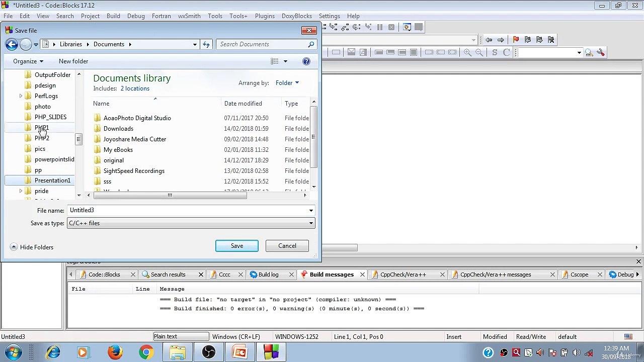The height and width of the screenshot is (362, 644).
Task: Jump back in Code::Blocks toolbar
Action: pos(489,40)
